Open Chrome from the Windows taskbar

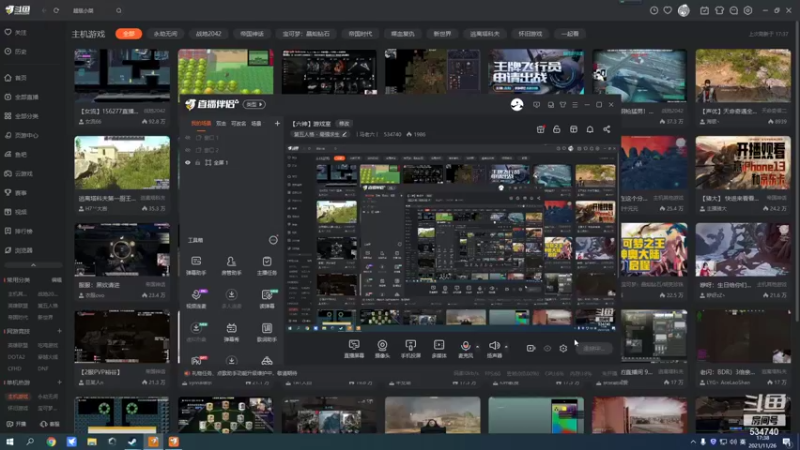point(51,442)
